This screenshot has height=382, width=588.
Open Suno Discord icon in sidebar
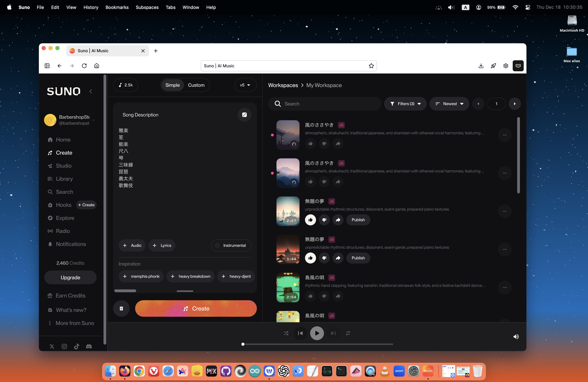[x=89, y=346]
